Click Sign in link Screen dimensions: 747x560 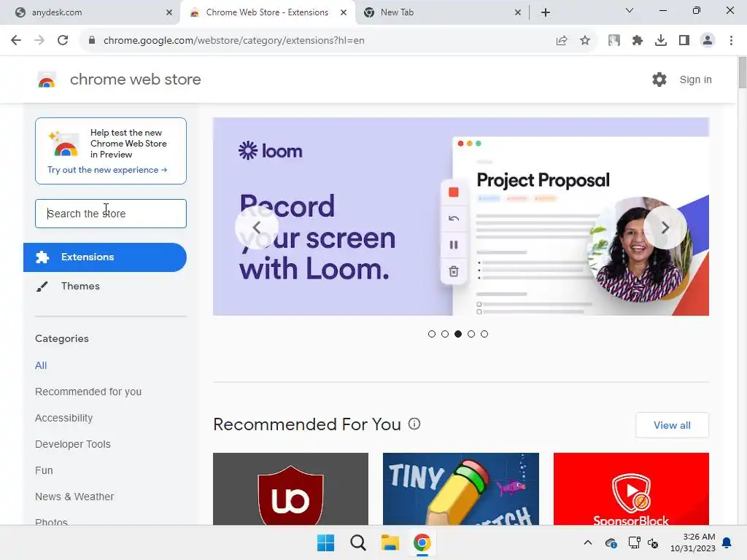695,79
